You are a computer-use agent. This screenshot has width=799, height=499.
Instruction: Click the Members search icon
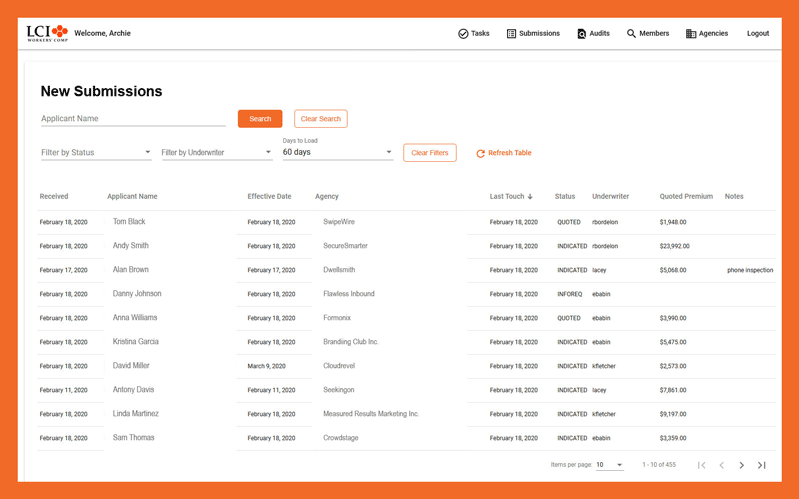click(x=631, y=34)
